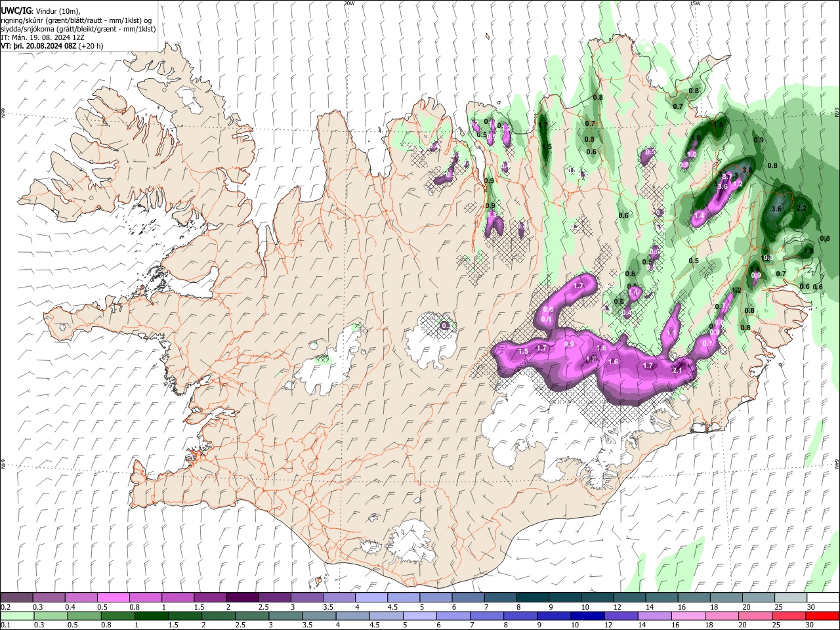Image resolution: width=840 pixels, height=630 pixels.
Task: Click the IT: Mán. 19. 08. 2024 12Z line
Action: (43, 37)
